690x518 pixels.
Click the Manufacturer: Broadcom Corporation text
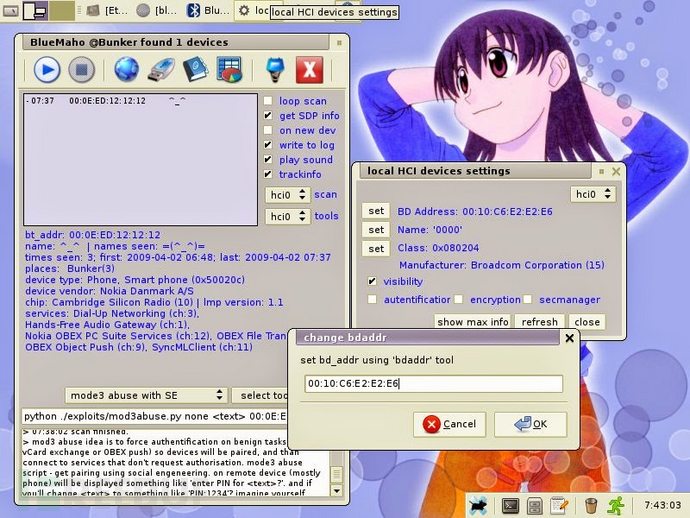(502, 265)
